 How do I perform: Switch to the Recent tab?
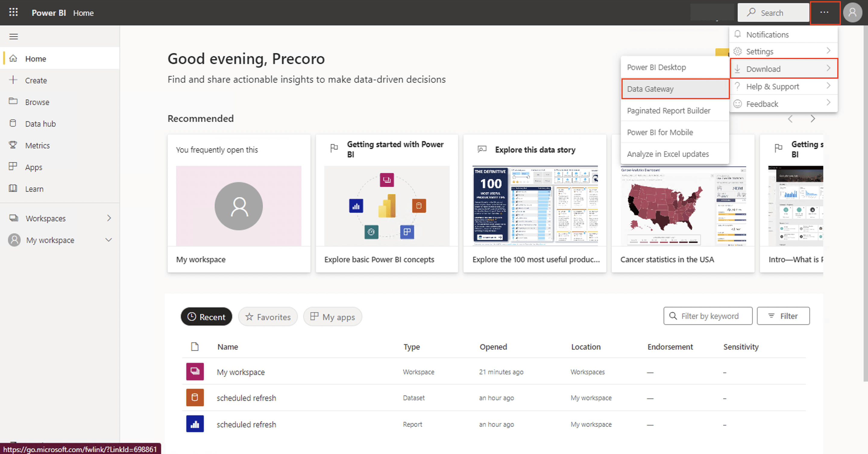coord(206,317)
